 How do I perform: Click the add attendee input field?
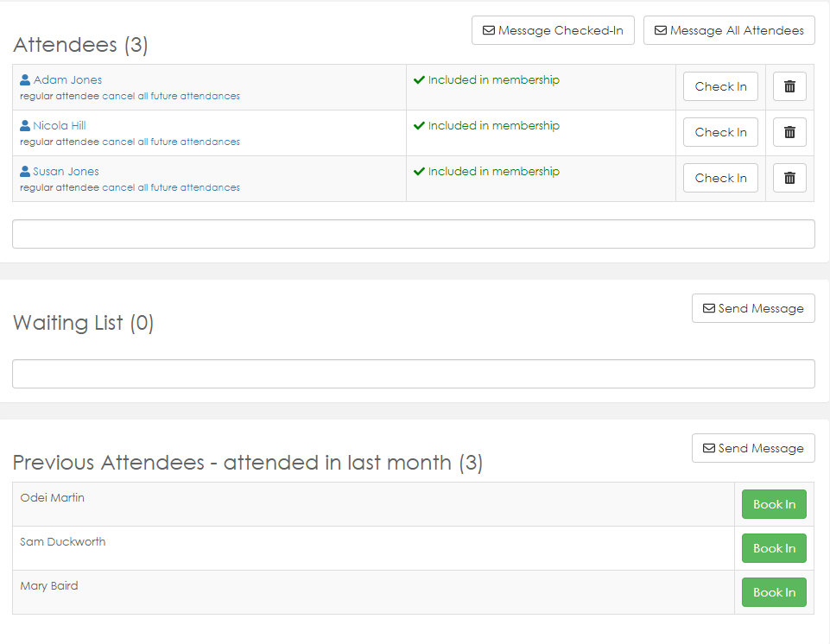(413, 234)
